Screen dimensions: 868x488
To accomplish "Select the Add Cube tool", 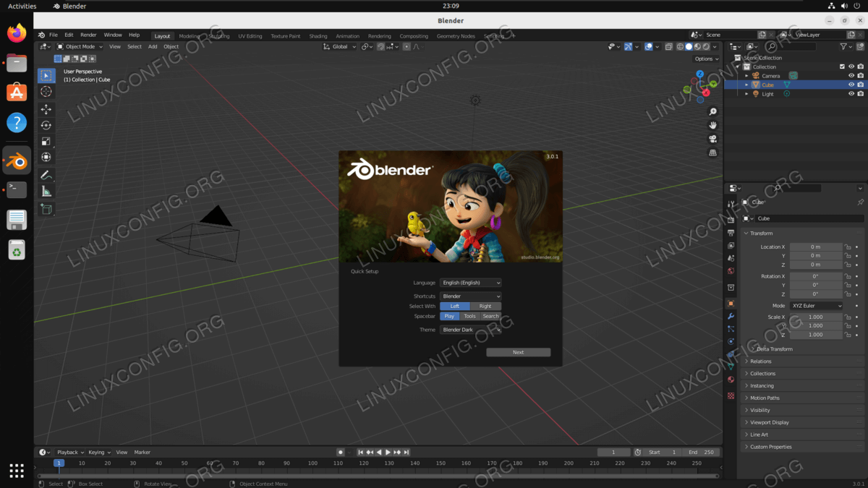I will click(x=46, y=209).
